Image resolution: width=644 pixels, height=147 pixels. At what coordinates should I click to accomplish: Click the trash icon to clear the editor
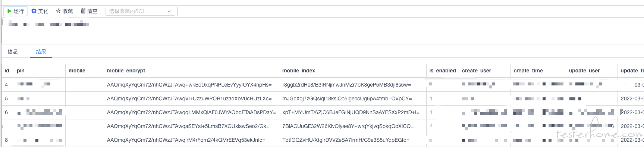pos(83,11)
